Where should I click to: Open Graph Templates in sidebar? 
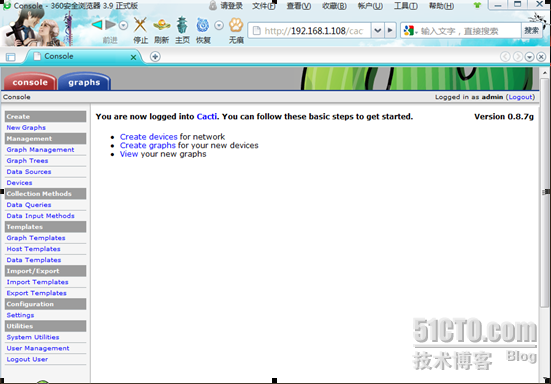pos(36,238)
